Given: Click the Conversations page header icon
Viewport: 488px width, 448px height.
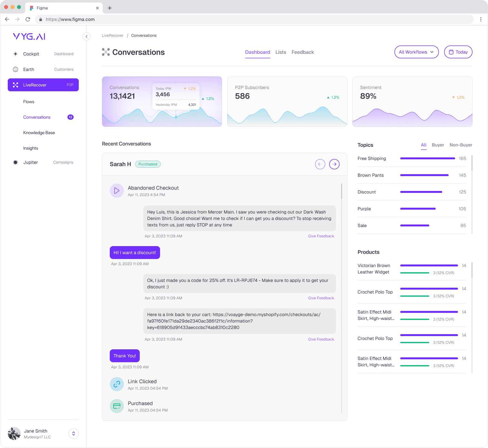Looking at the screenshot, I should (105, 52).
